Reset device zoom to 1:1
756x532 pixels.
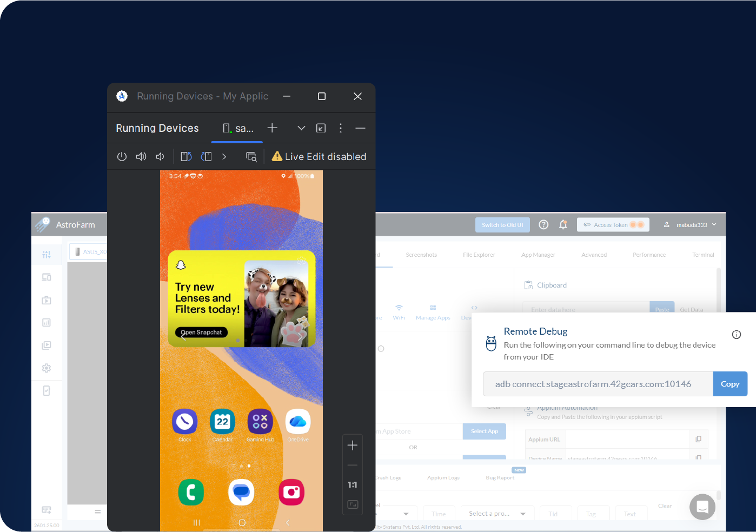(353, 485)
